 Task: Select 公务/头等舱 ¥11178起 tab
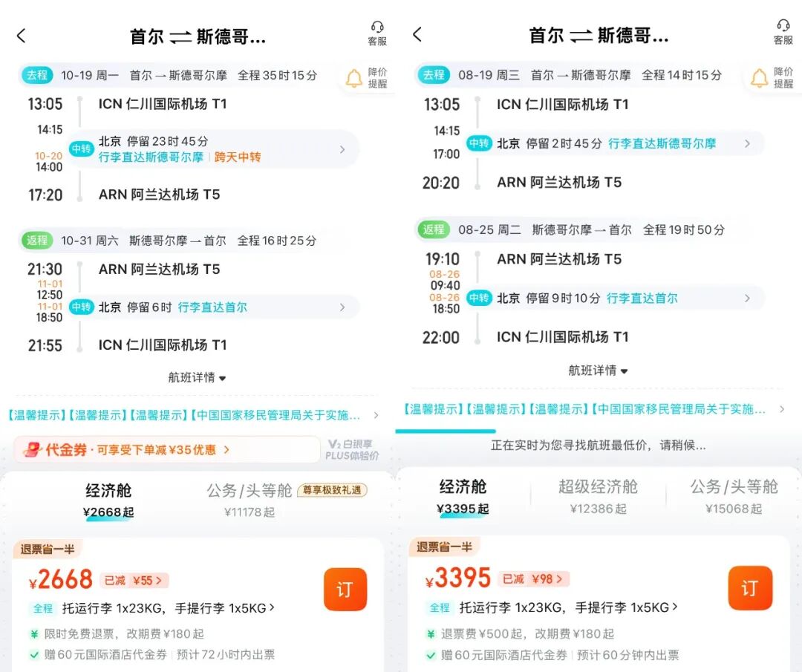pos(249,500)
